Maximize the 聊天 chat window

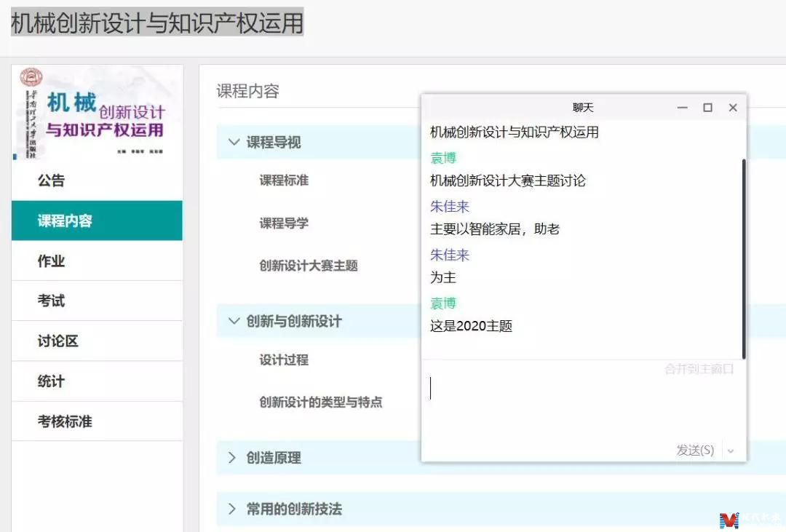click(707, 108)
